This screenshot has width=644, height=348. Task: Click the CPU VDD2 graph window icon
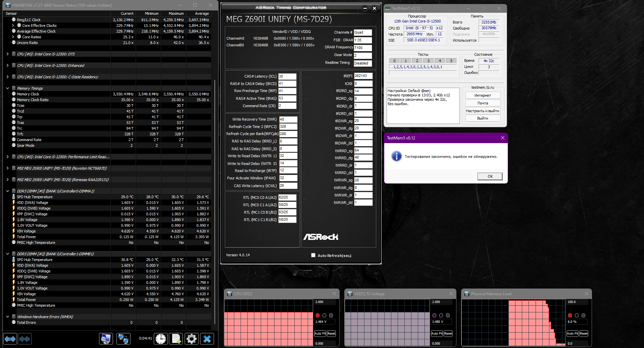tap(230, 294)
